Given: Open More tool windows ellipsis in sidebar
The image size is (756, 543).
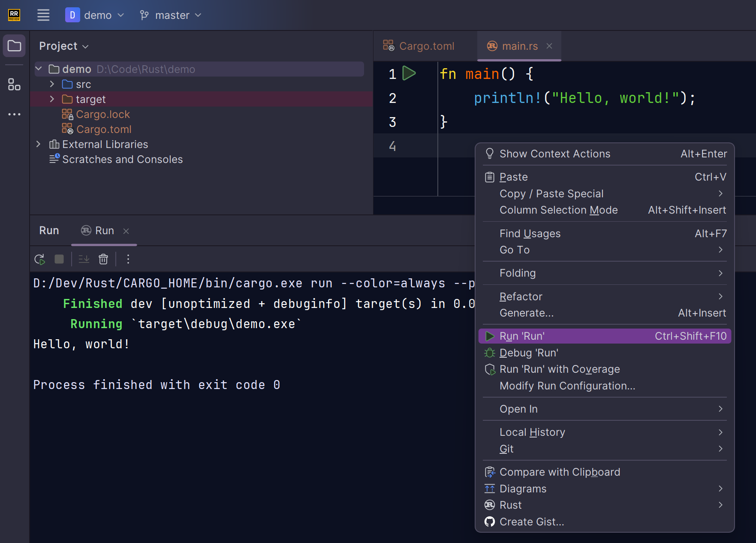Looking at the screenshot, I should (14, 114).
